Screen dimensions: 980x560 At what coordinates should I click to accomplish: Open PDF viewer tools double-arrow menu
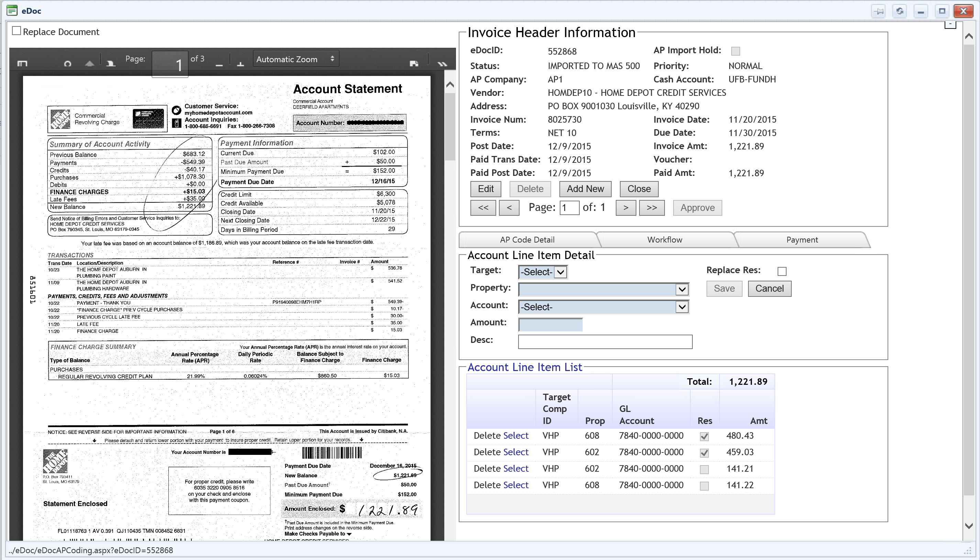coord(442,64)
